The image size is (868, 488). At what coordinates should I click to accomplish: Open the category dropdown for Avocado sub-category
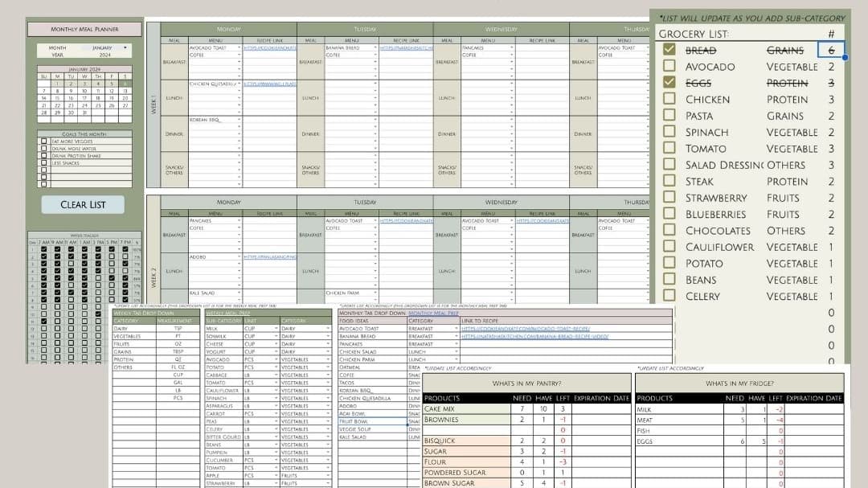(328, 359)
